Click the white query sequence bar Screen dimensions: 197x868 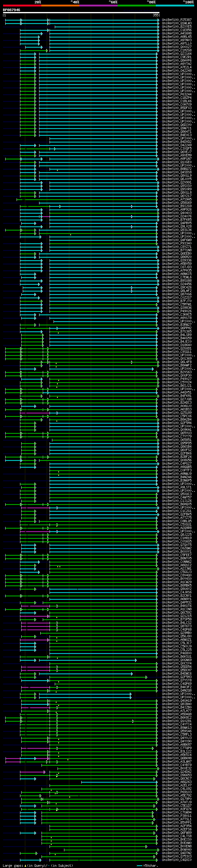tap(81, 12)
